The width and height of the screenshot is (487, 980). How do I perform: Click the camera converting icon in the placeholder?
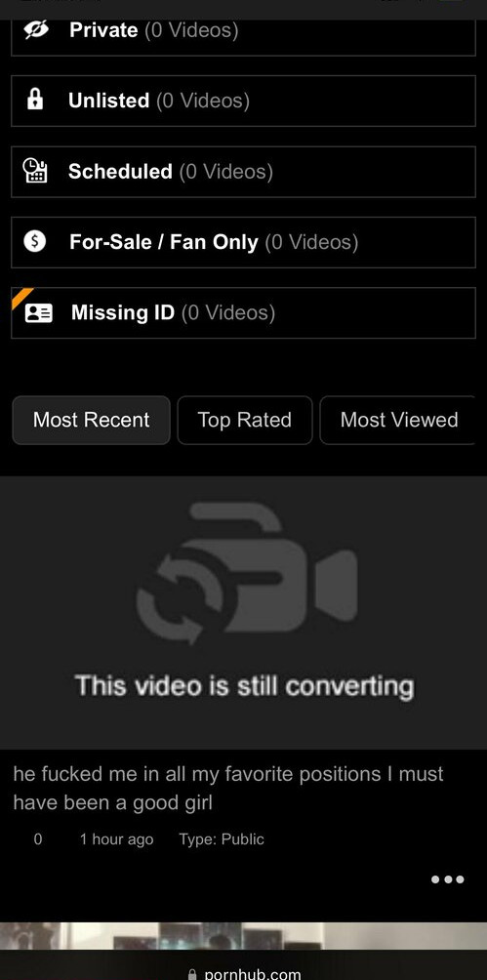[247, 576]
